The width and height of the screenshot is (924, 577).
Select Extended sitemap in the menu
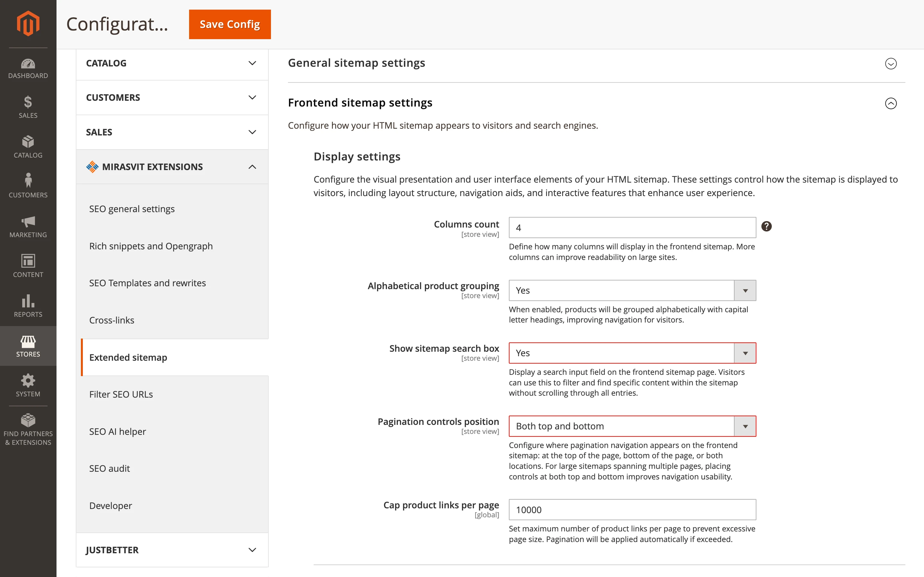tap(128, 357)
